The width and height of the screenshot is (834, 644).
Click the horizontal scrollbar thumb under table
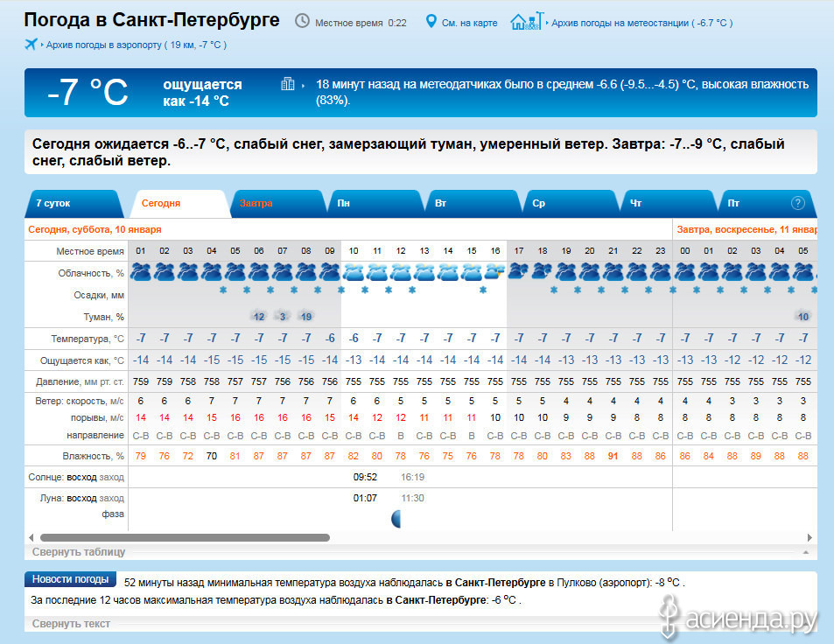pyautogui.click(x=184, y=538)
